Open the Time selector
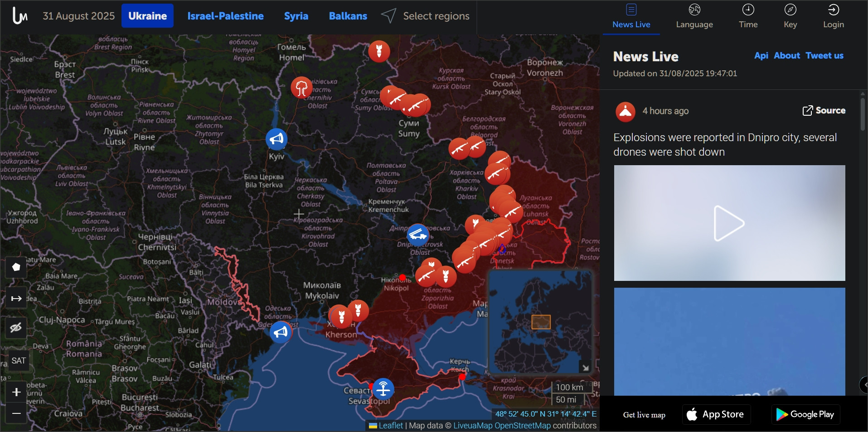Viewport: 868px width, 432px height. [748, 17]
